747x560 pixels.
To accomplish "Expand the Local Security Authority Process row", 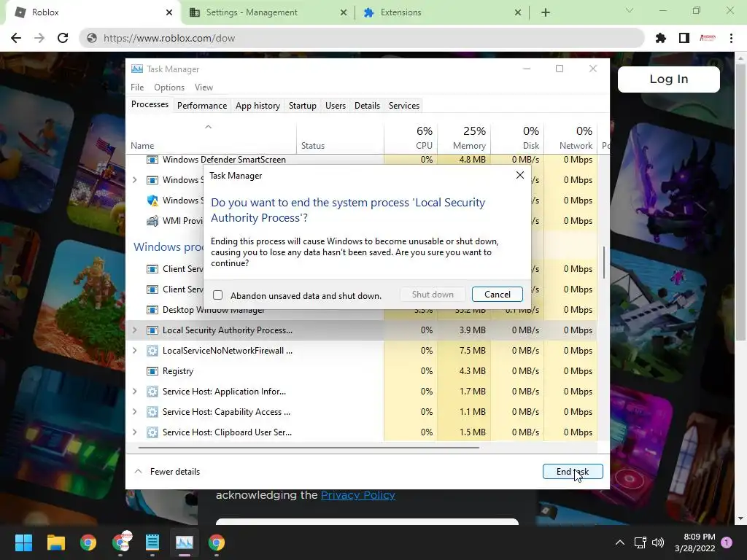I will click(135, 330).
